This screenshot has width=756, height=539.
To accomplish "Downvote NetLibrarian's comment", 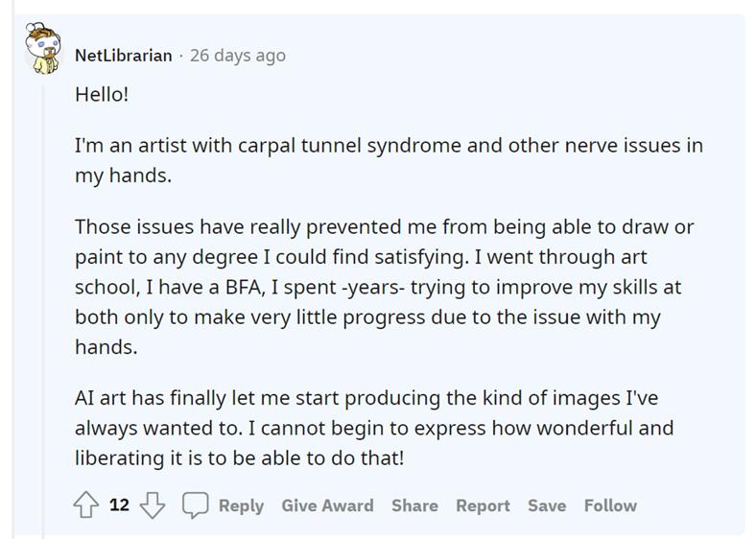I will 151,505.
